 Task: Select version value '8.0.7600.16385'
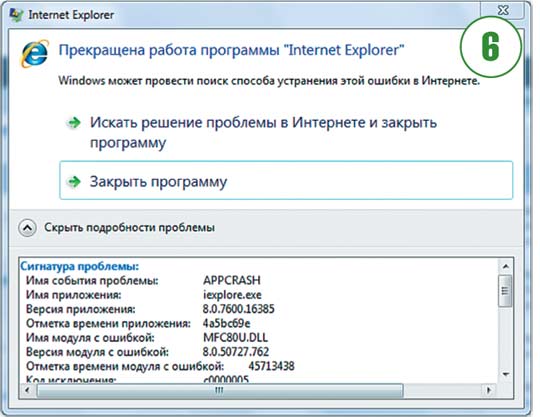pos(238,309)
